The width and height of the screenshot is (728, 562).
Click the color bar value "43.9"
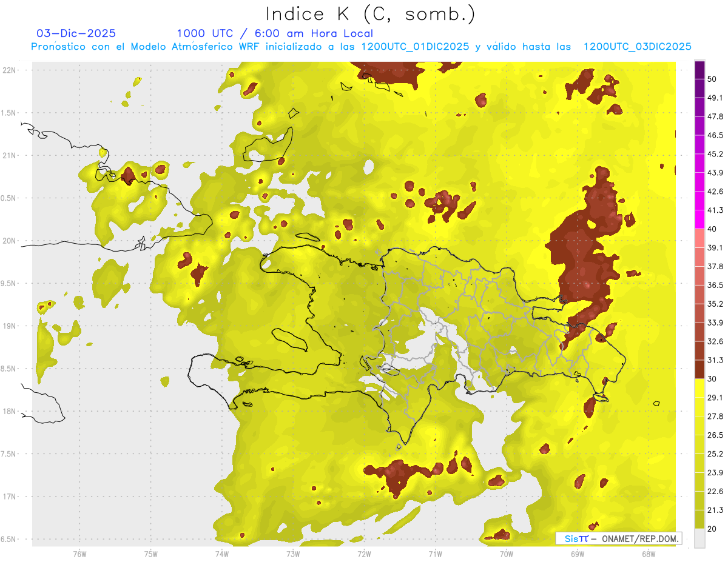coord(715,173)
